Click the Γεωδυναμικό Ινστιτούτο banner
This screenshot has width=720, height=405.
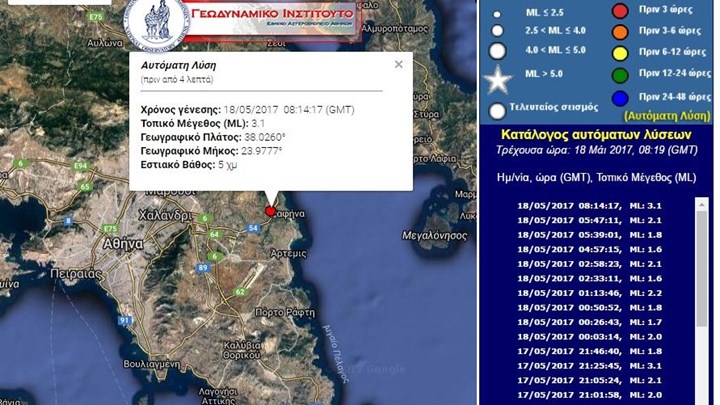click(x=272, y=20)
